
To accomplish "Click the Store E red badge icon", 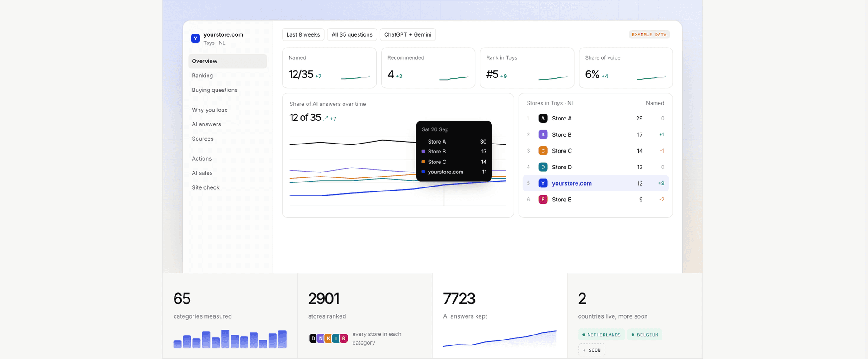I will (543, 200).
